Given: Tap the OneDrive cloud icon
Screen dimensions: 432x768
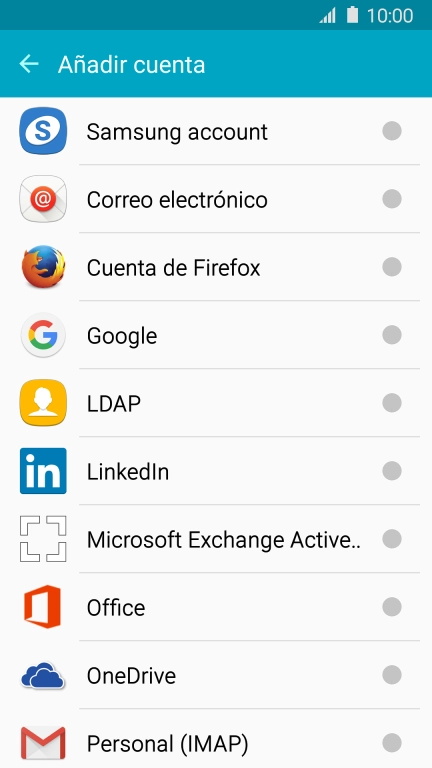Looking at the screenshot, I should (x=43, y=675).
